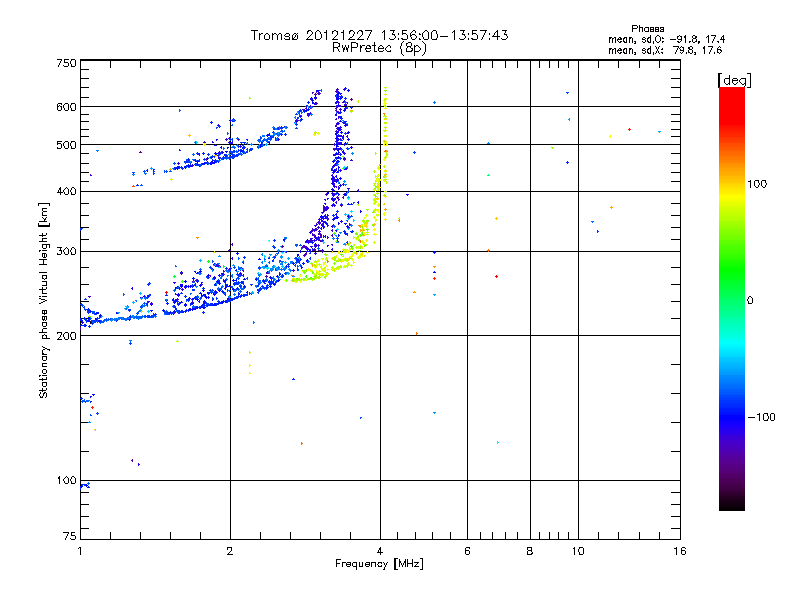Select the 'mean, sd,X: 79.8, 17.6' line
Image resolution: width=800 pixels, height=600 pixels.
[x=665, y=50]
